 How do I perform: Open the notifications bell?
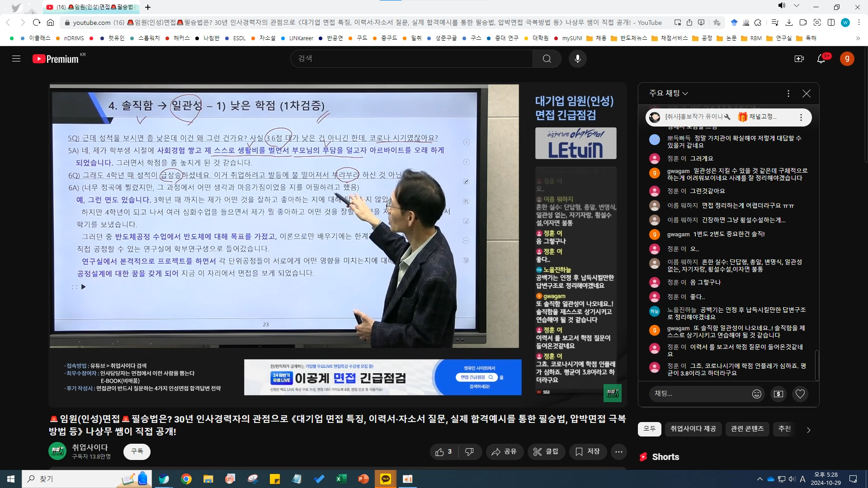click(x=821, y=59)
